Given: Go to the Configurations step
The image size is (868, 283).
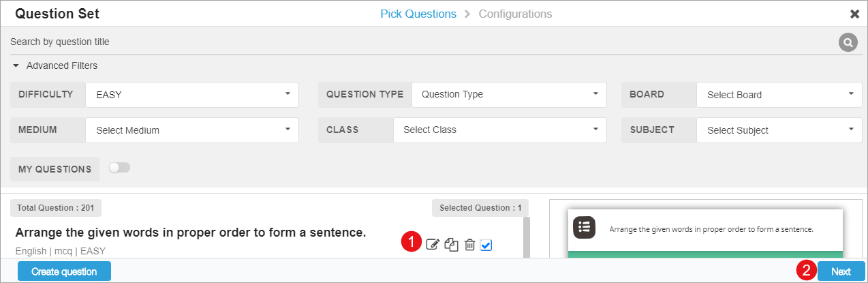Looking at the screenshot, I should [515, 14].
